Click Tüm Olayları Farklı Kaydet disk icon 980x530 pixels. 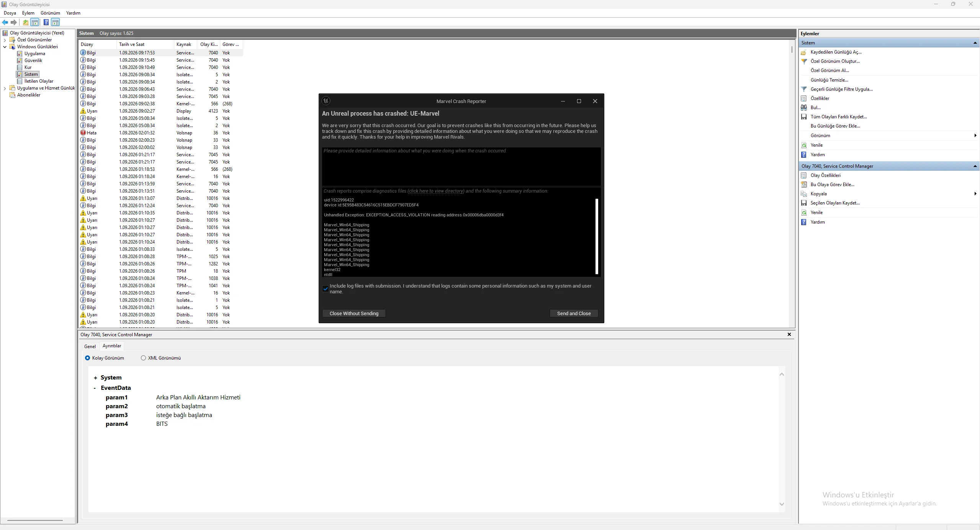coord(804,117)
